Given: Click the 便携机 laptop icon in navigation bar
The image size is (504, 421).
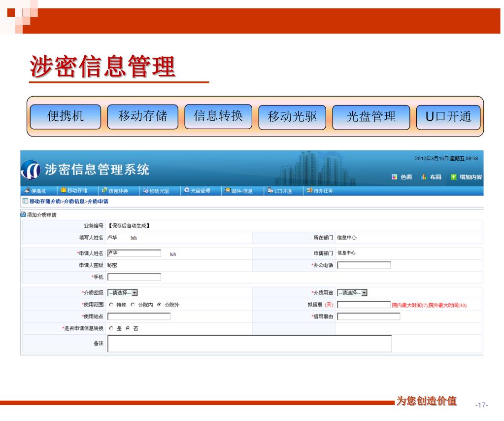Looking at the screenshot, I should tap(27, 190).
